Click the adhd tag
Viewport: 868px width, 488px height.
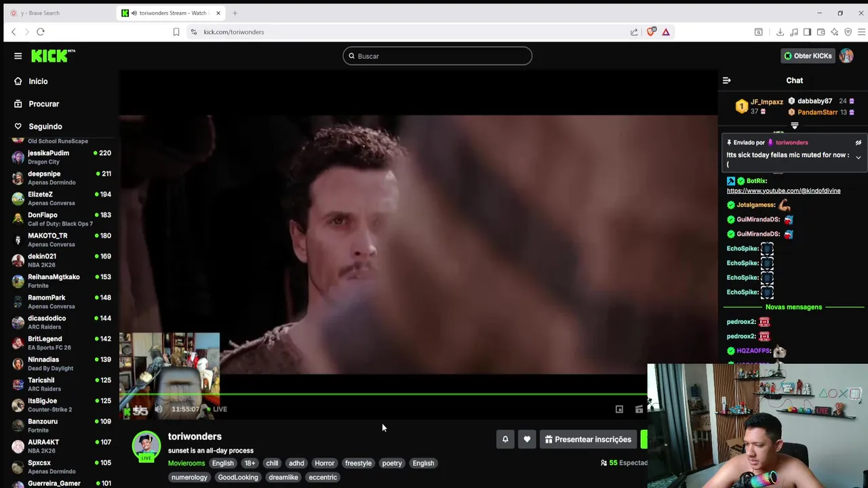296,464
